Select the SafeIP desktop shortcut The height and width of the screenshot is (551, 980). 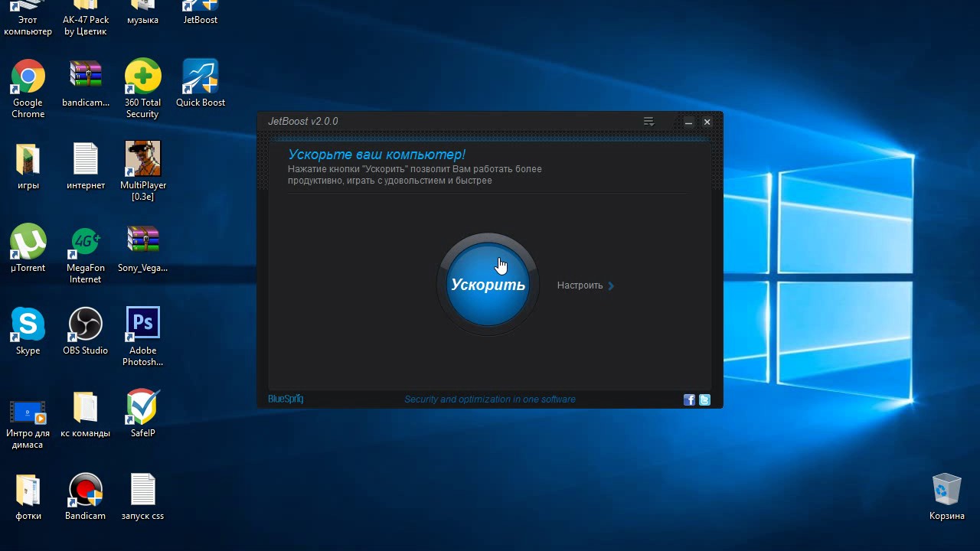tap(143, 414)
